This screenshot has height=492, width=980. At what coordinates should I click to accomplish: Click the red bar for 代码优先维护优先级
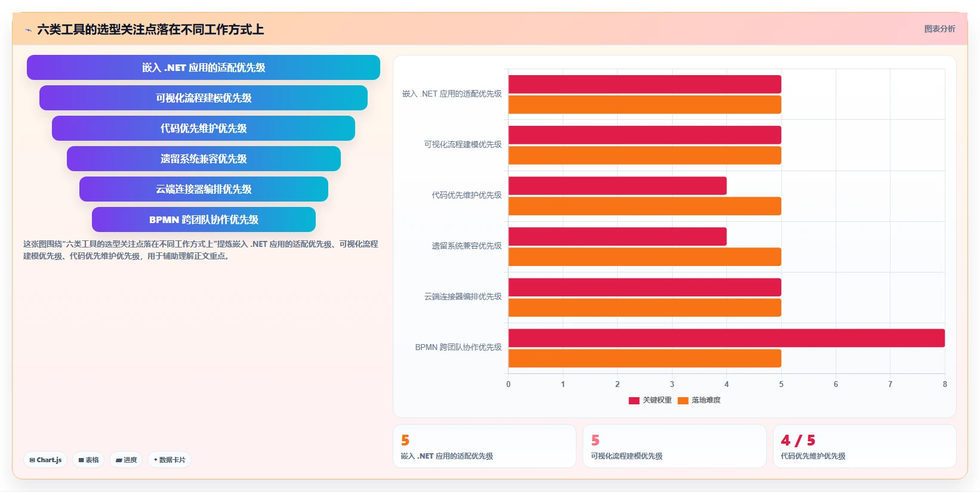618,185
